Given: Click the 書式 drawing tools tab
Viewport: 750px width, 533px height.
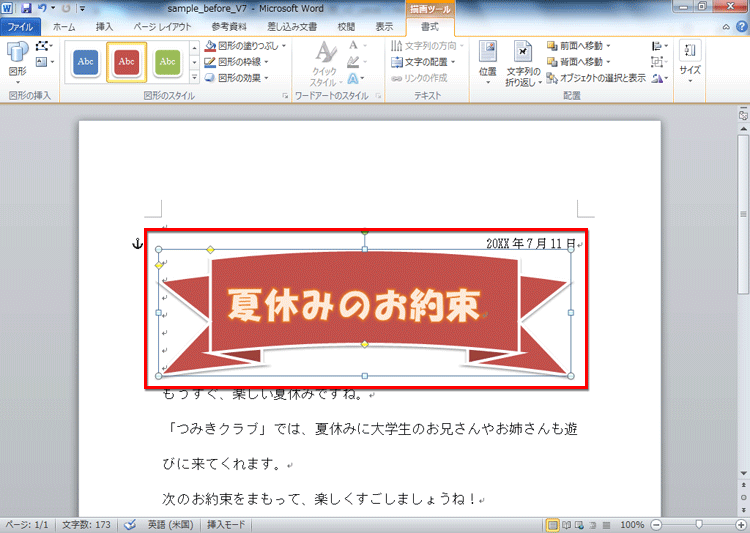Looking at the screenshot, I should tap(430, 27).
